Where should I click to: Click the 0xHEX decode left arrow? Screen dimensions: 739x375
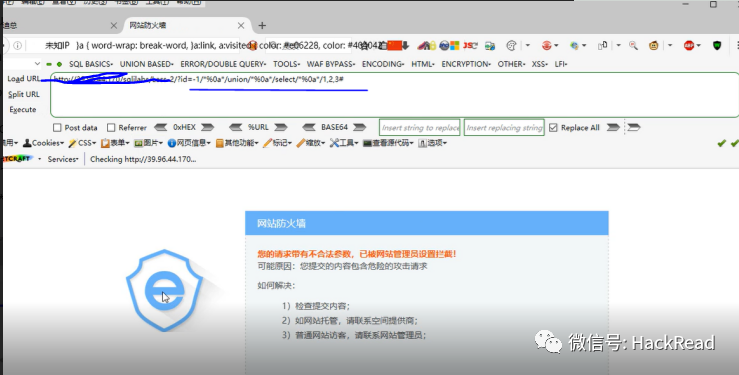pyautogui.click(x=161, y=127)
